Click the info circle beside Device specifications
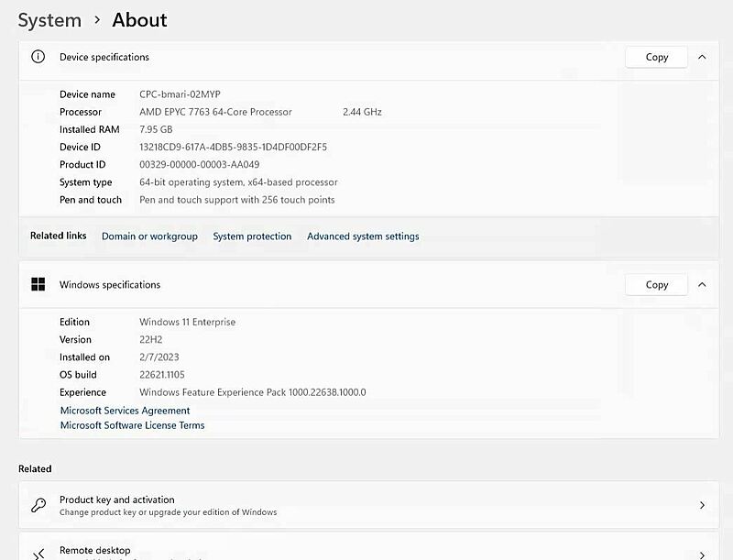 pyautogui.click(x=37, y=57)
